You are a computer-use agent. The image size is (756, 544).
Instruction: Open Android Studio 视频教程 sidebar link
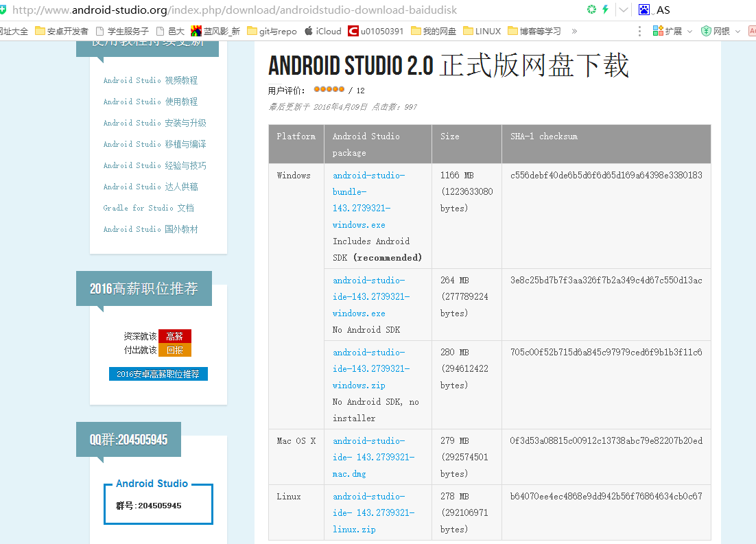coord(150,80)
